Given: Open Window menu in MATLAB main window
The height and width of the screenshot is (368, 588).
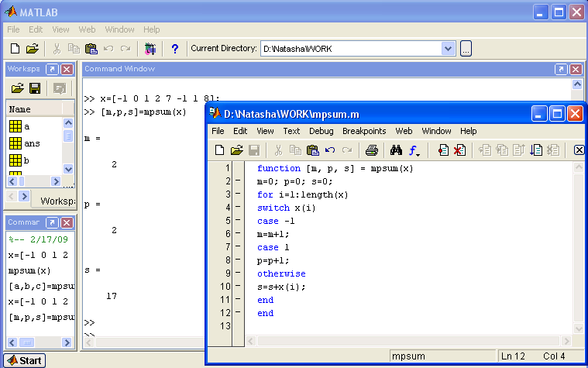Looking at the screenshot, I should [119, 29].
